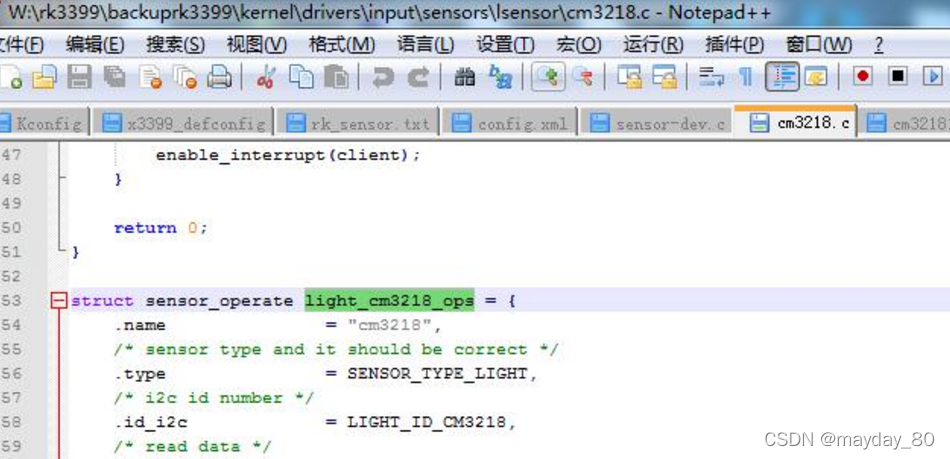Click the enable_interrupt(client); line
Screen dimensions: 950x459
(x=288, y=155)
